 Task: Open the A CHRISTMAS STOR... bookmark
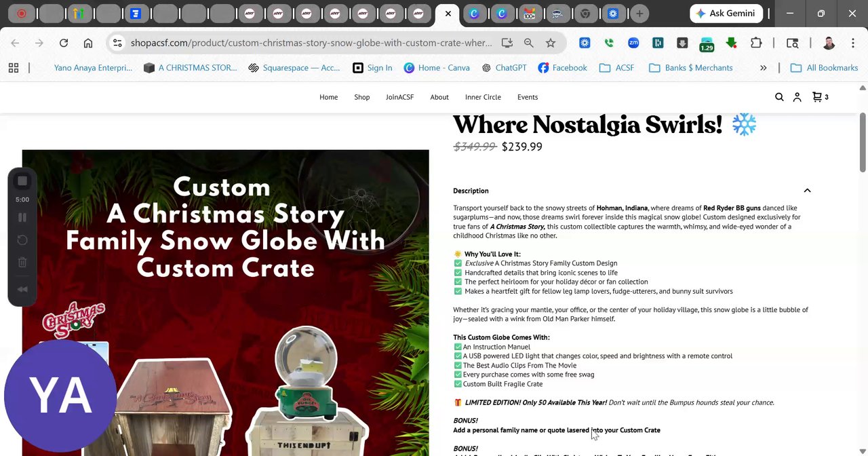click(x=191, y=68)
